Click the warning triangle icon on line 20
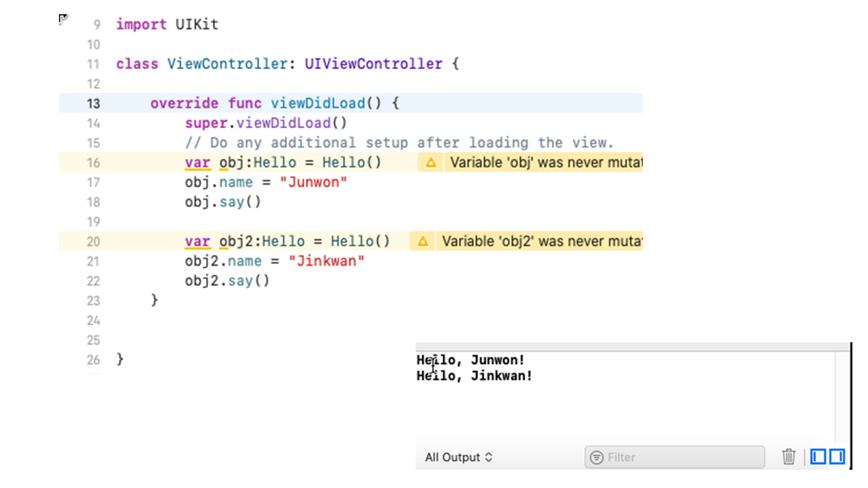Viewport: 868px width, 488px height. [x=422, y=241]
